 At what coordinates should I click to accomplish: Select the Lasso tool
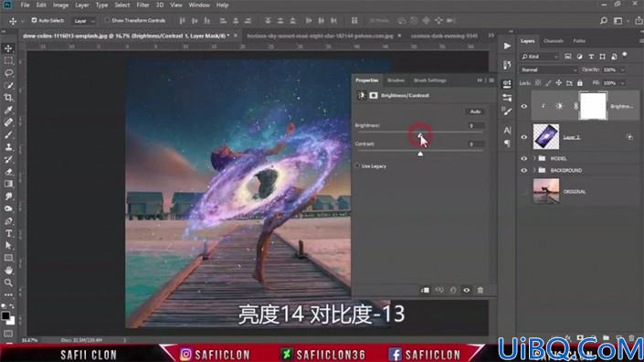[x=8, y=73]
